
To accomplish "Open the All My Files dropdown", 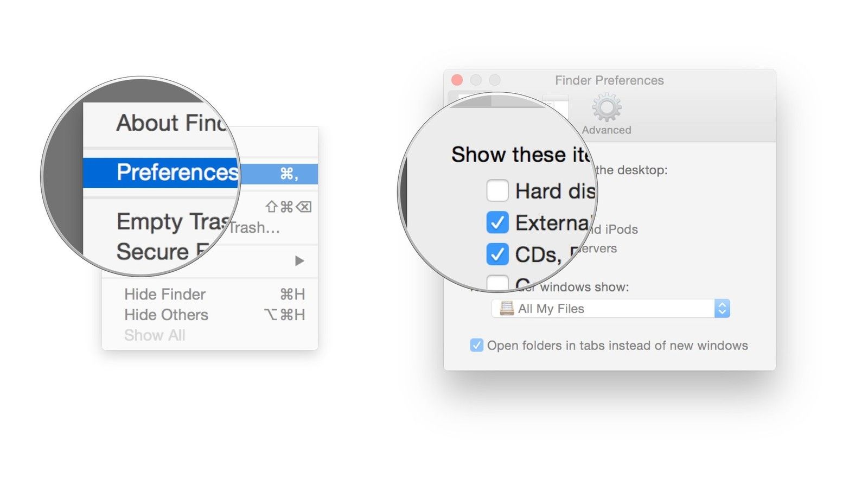I will click(611, 309).
